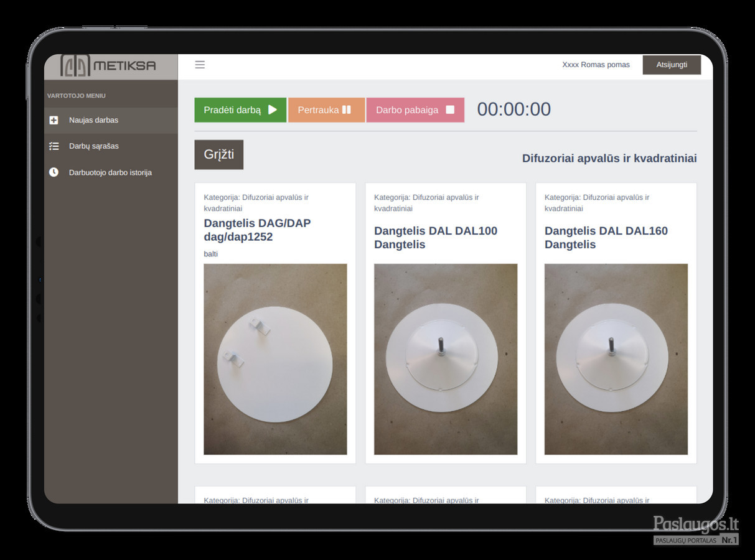
Task: Click the 00:00:00 timer display
Action: 514,110
